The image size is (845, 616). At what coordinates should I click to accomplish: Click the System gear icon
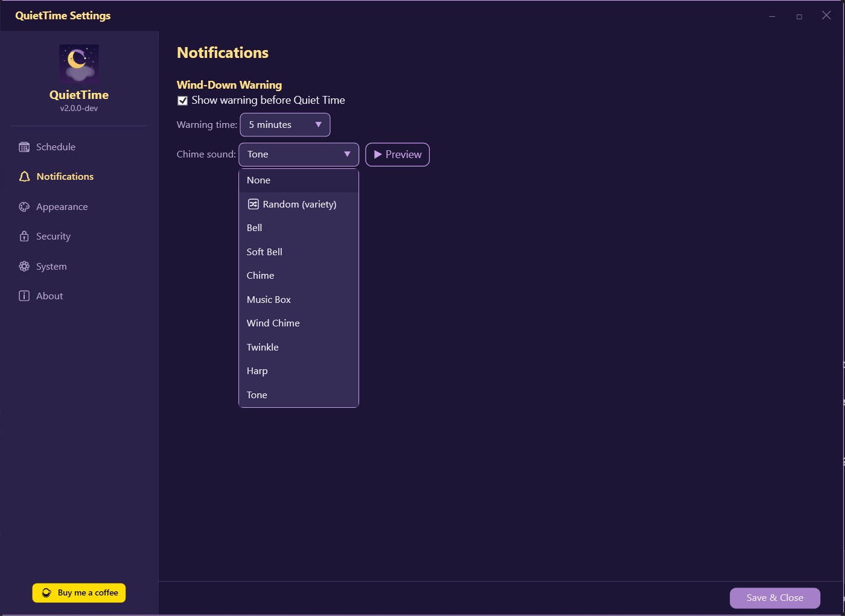point(24,266)
